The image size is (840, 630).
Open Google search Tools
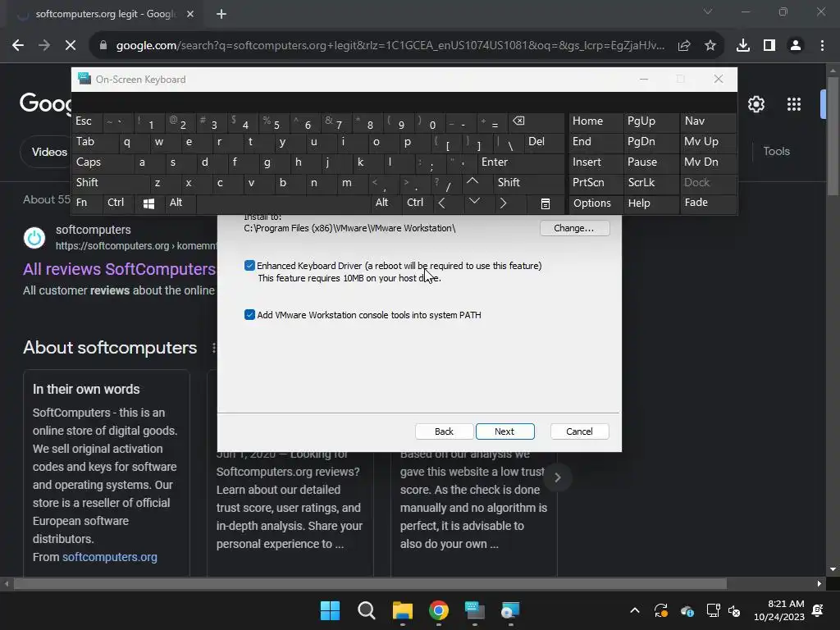click(x=777, y=152)
